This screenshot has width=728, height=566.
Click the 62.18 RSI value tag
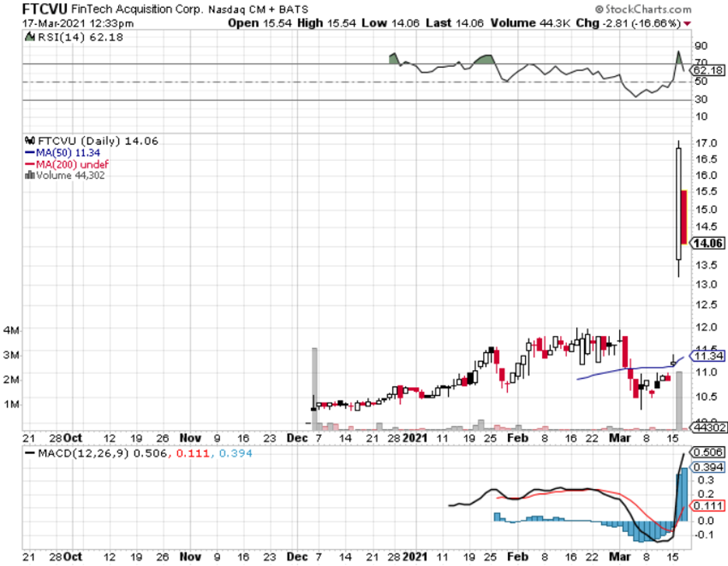(708, 71)
